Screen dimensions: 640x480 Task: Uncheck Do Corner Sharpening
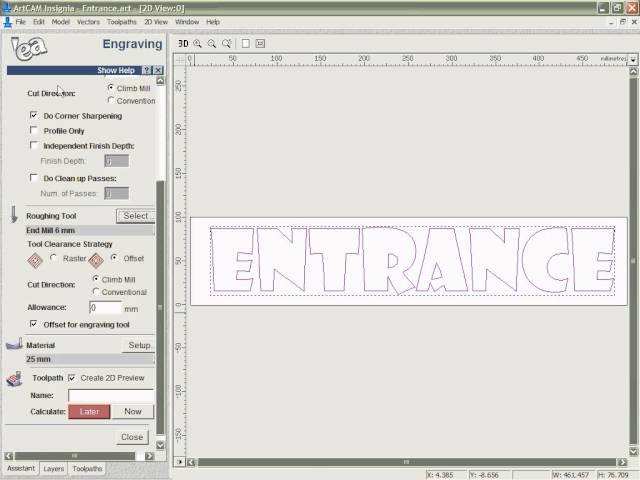[x=34, y=116]
